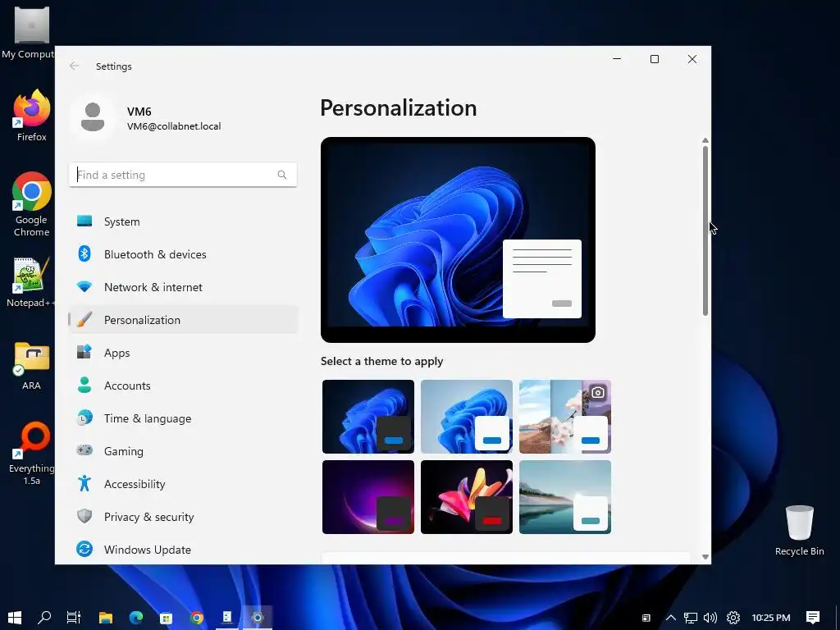Open Task View from the taskbar
This screenshot has height=630, width=840.
pyautogui.click(x=73, y=618)
